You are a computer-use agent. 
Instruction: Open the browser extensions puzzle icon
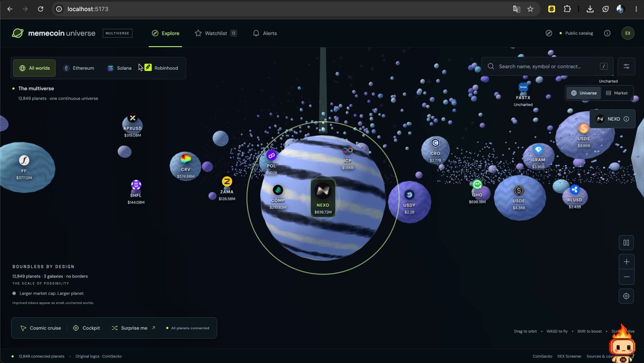point(567,9)
